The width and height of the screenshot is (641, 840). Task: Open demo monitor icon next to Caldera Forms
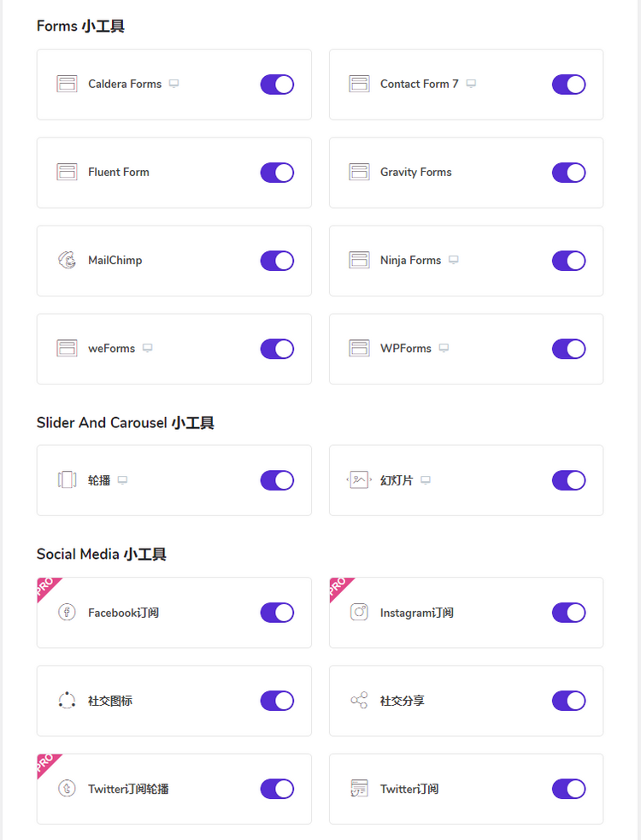click(173, 84)
